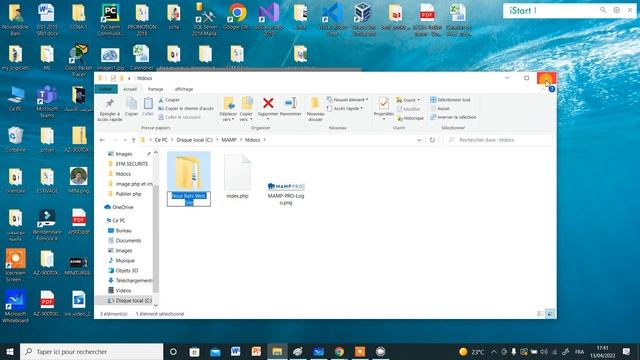Switch to the Partage ribbon tab
Viewport: 640px width, 360px height.
(156, 89)
